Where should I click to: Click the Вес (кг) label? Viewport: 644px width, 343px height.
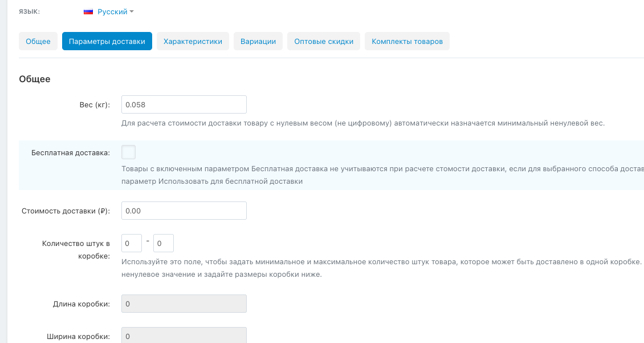tap(95, 105)
